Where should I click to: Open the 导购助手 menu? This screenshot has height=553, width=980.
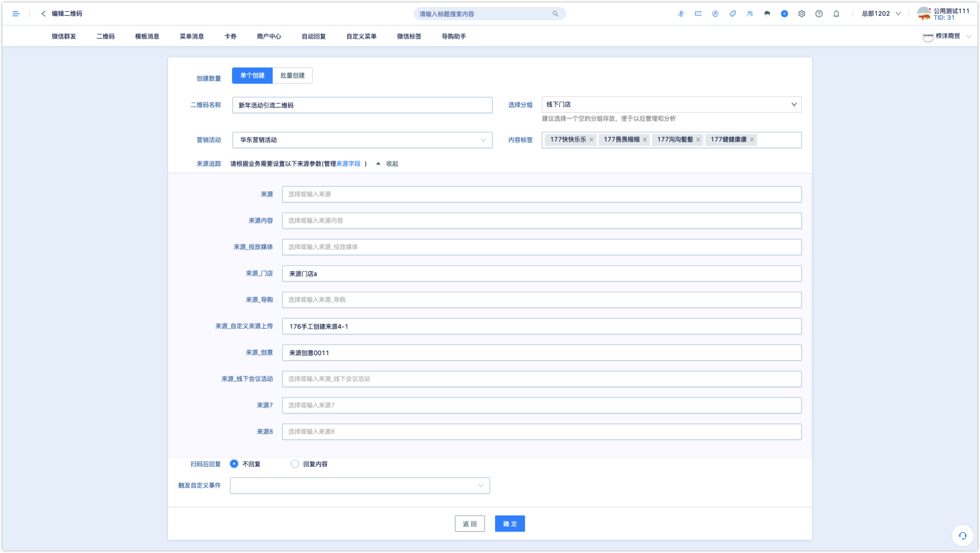click(453, 36)
